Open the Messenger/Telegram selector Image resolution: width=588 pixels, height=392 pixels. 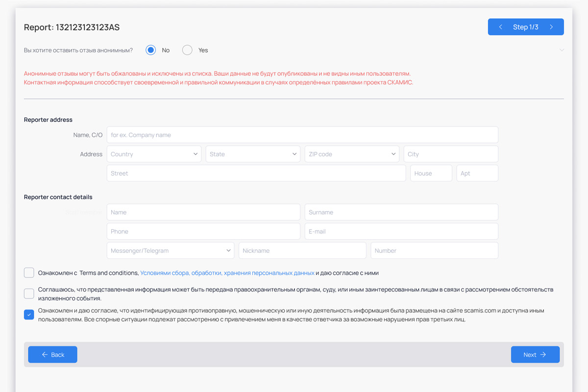(x=170, y=250)
